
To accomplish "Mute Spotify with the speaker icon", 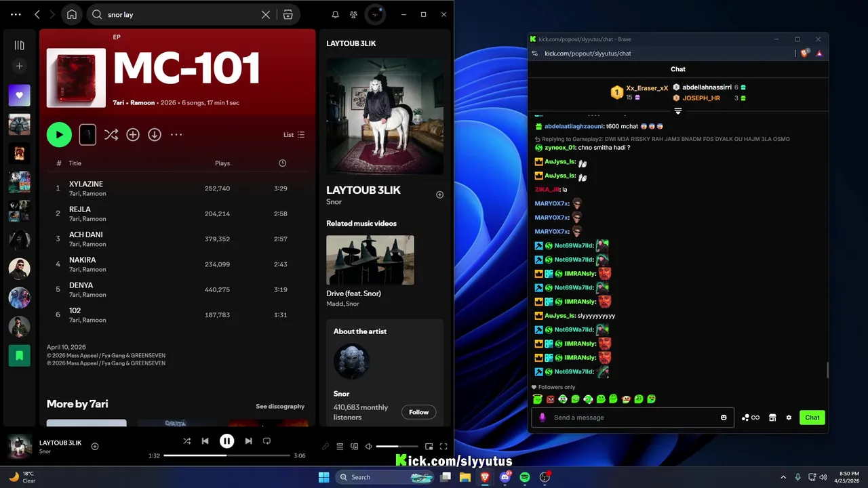I will pyautogui.click(x=368, y=446).
